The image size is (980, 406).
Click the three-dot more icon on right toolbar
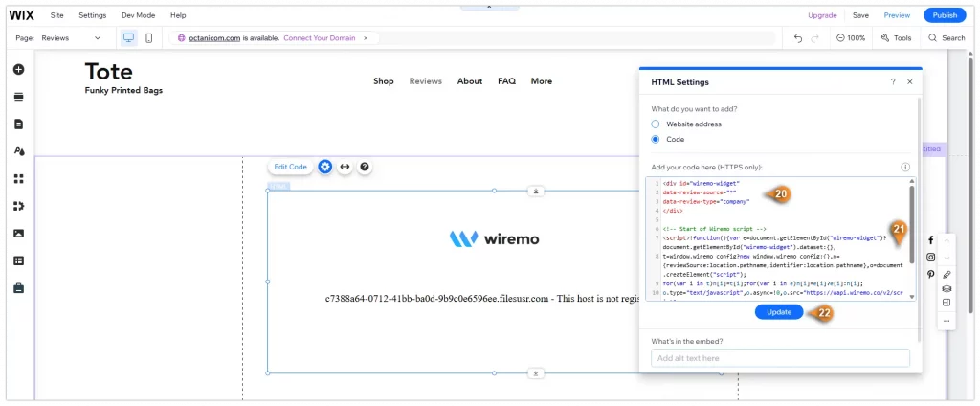pos(947,321)
